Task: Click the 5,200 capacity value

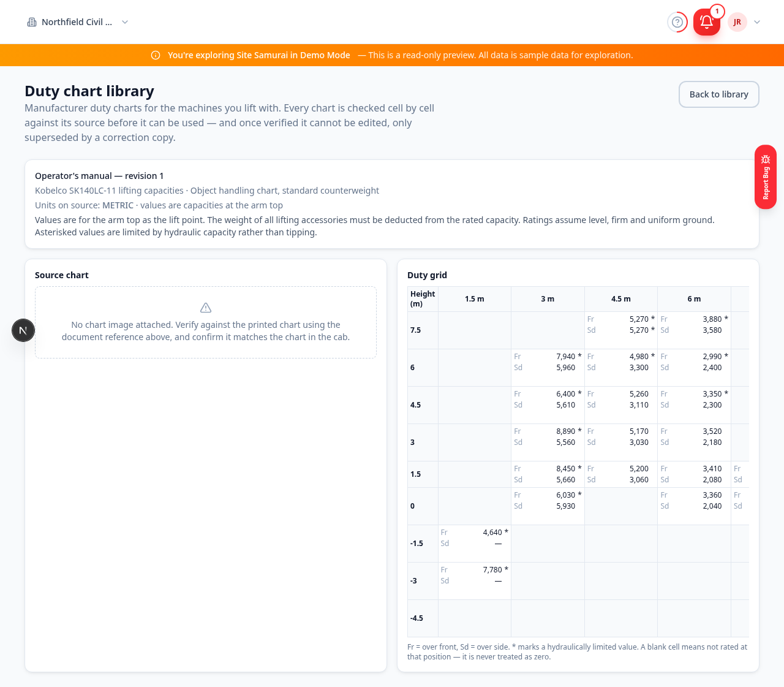Action: 639,469
